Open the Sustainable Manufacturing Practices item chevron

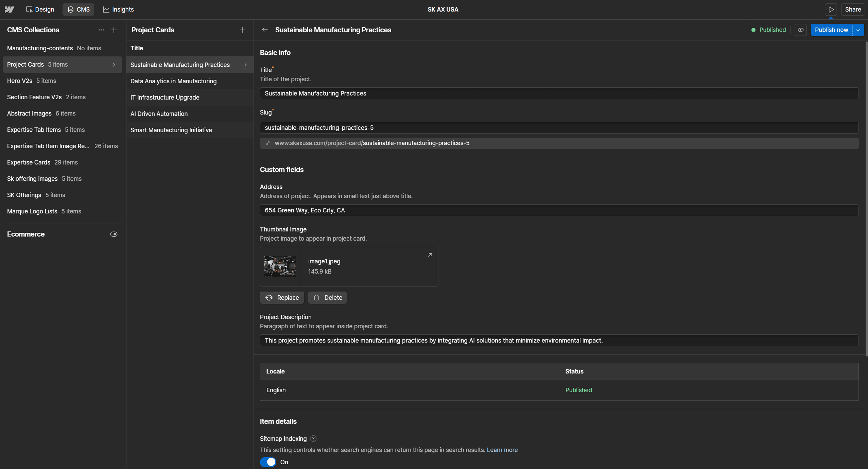[x=245, y=65]
